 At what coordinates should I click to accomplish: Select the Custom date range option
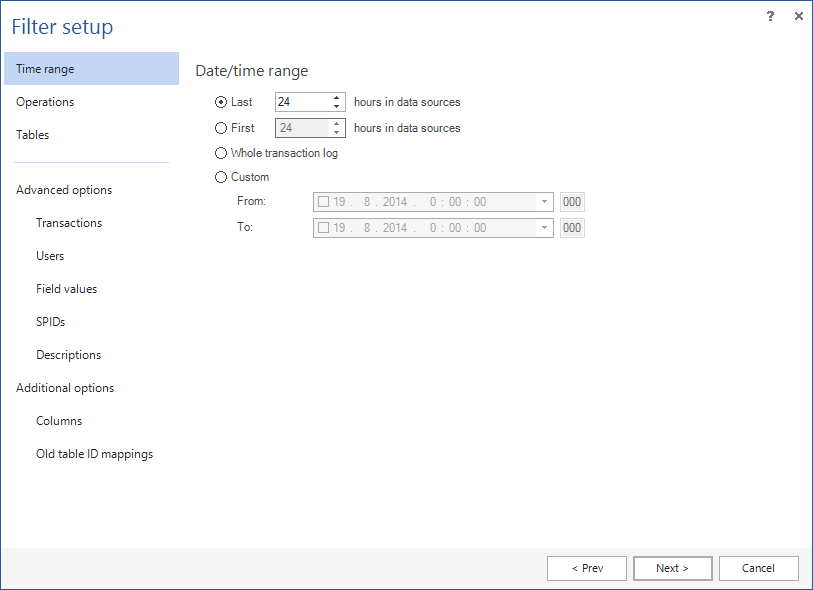pos(221,177)
